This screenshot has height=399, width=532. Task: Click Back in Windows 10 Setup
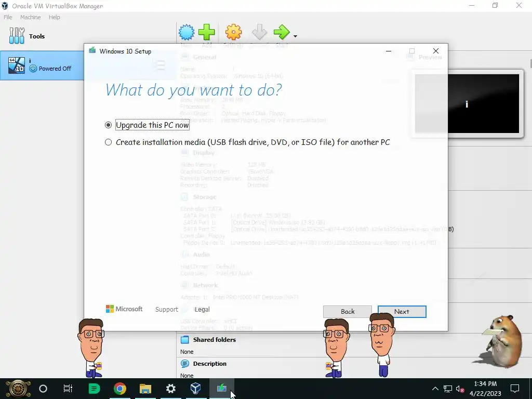pos(348,312)
